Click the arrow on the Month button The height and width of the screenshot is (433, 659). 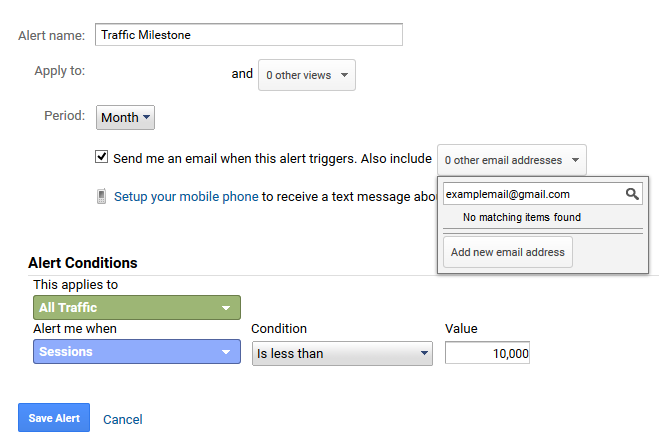tap(146, 117)
